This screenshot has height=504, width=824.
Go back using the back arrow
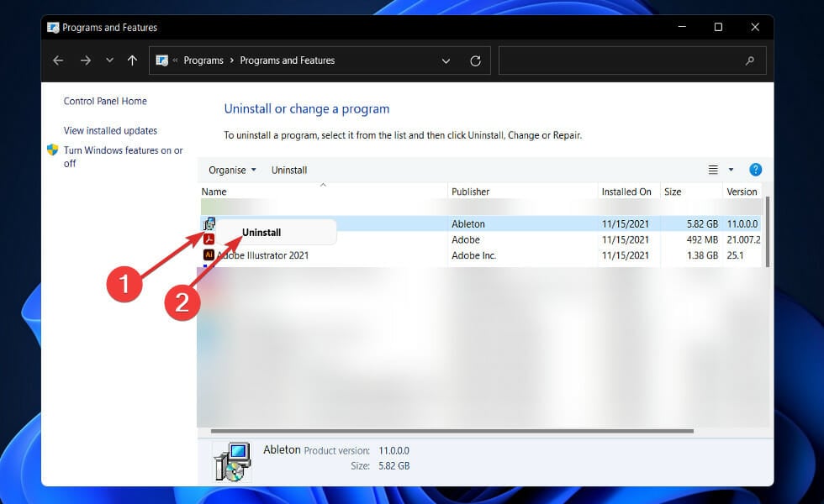58,60
